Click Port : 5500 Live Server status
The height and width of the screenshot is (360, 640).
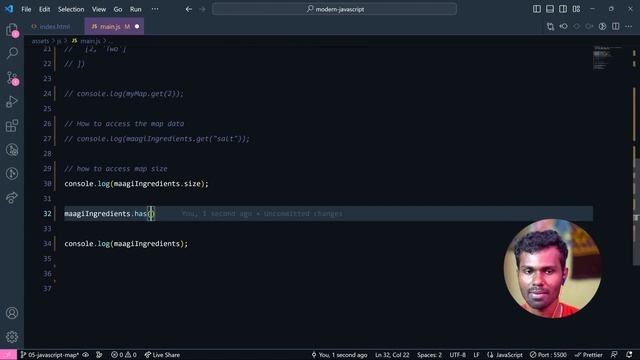548,355
